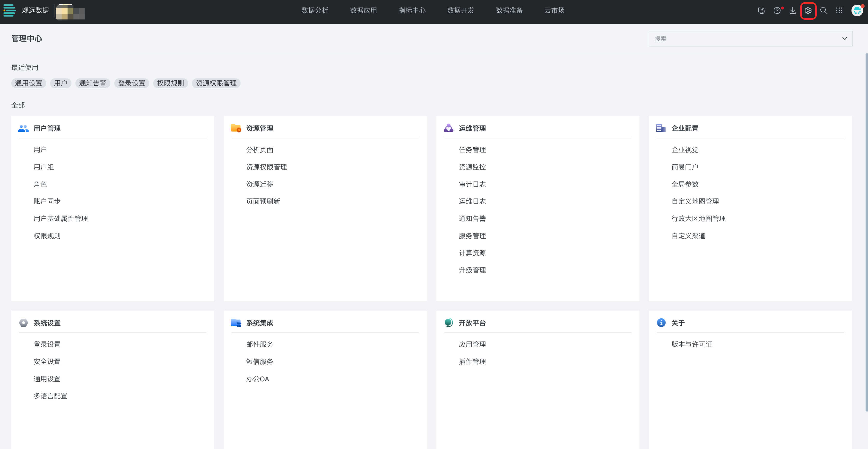
Task: Click the Guandata logo icon
Action: (9, 10)
